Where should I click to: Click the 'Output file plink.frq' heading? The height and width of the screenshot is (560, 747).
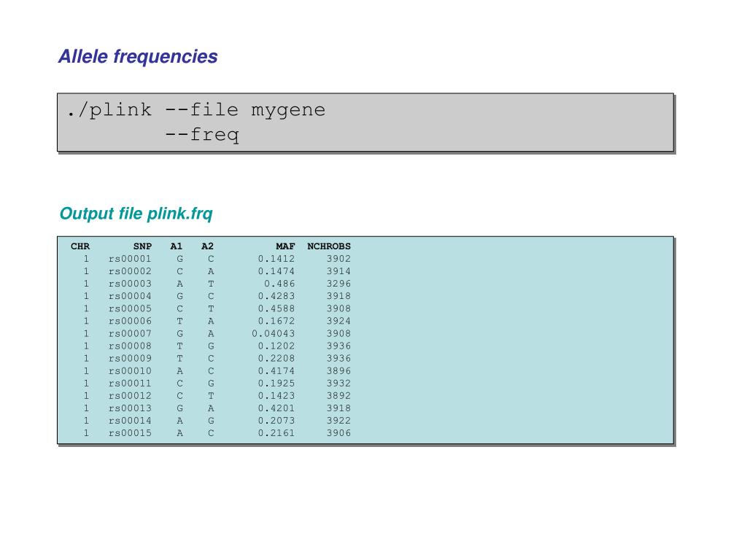coord(136,214)
